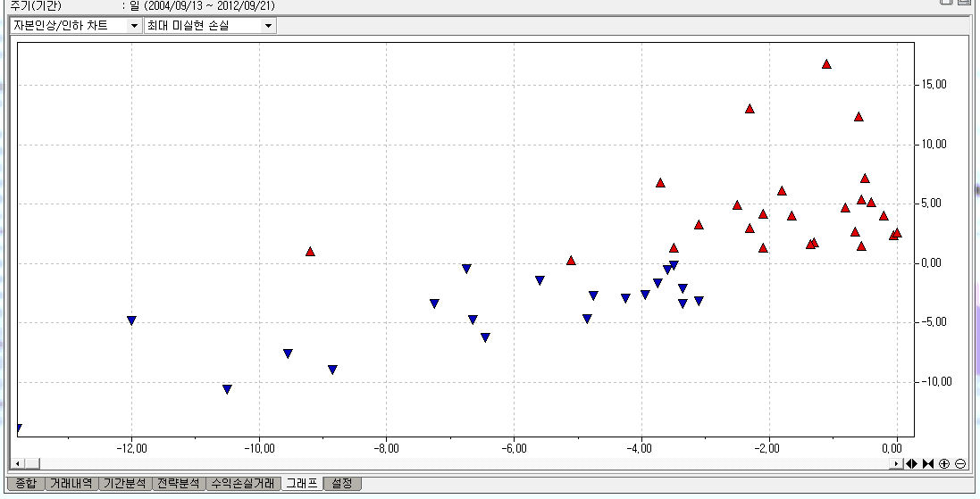Open the 거래내역 tab

(71, 484)
